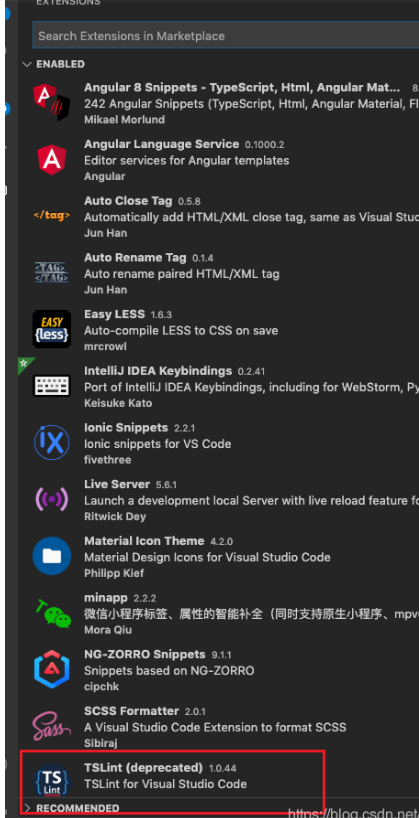Open the NG-ZORRO Snippets title link
This screenshot has height=818, width=419.
coord(145,654)
